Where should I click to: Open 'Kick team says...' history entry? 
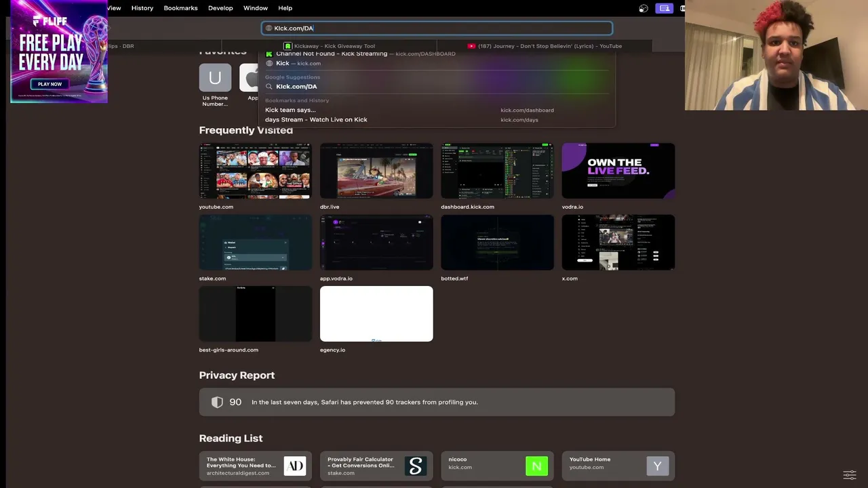tap(437, 110)
